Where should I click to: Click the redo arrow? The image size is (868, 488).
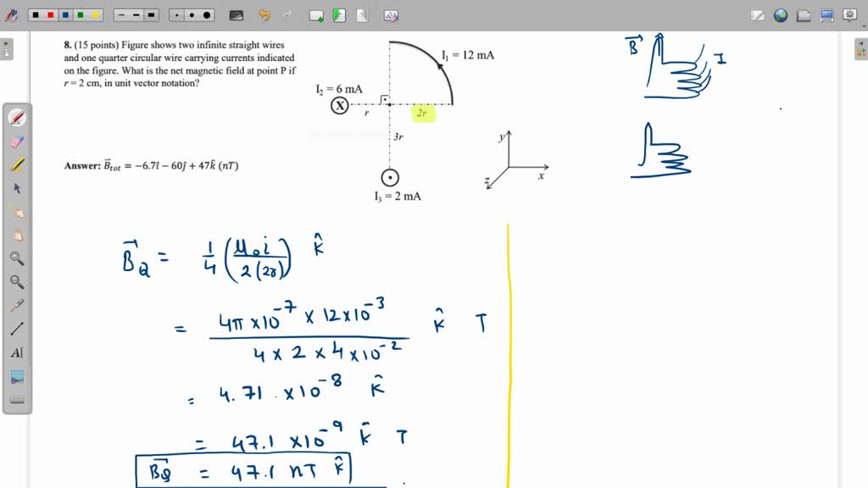pos(286,14)
